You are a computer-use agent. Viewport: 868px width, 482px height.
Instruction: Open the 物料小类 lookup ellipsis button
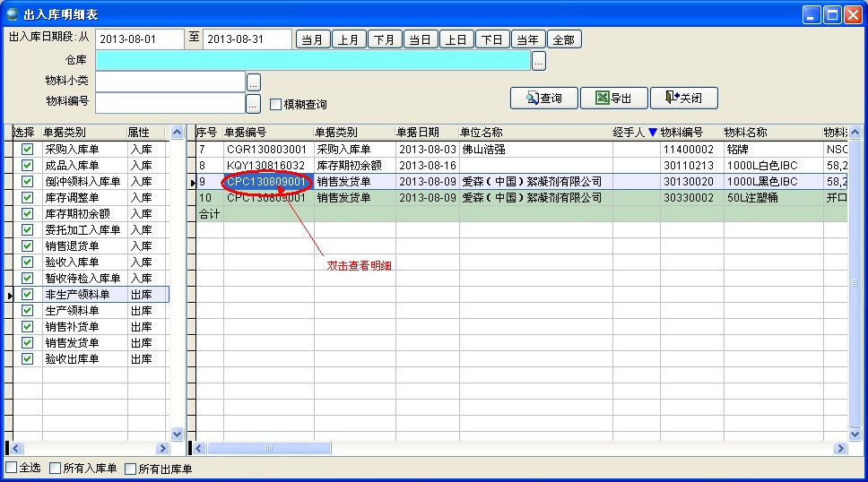pyautogui.click(x=253, y=82)
